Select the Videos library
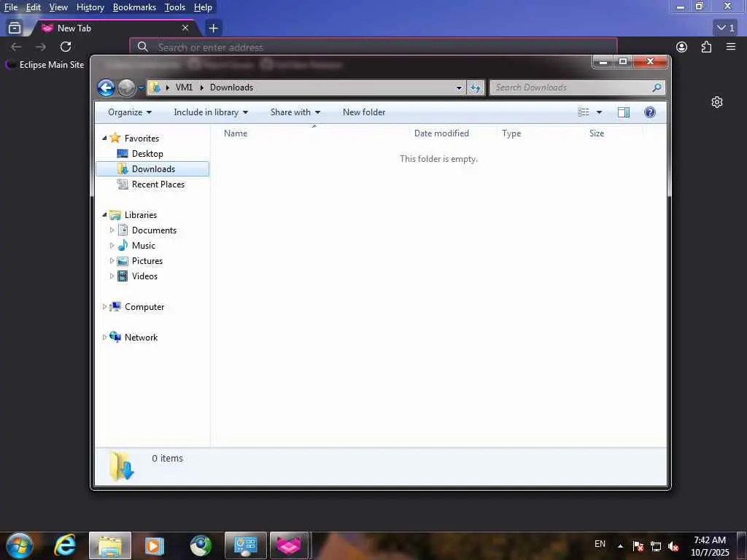 pyautogui.click(x=144, y=276)
